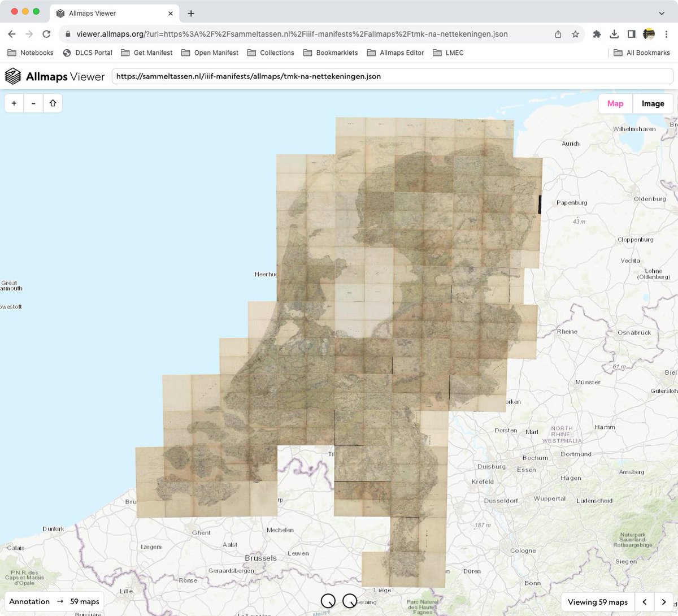Open the Extensions puzzle icon
The image size is (678, 616).
click(x=597, y=34)
